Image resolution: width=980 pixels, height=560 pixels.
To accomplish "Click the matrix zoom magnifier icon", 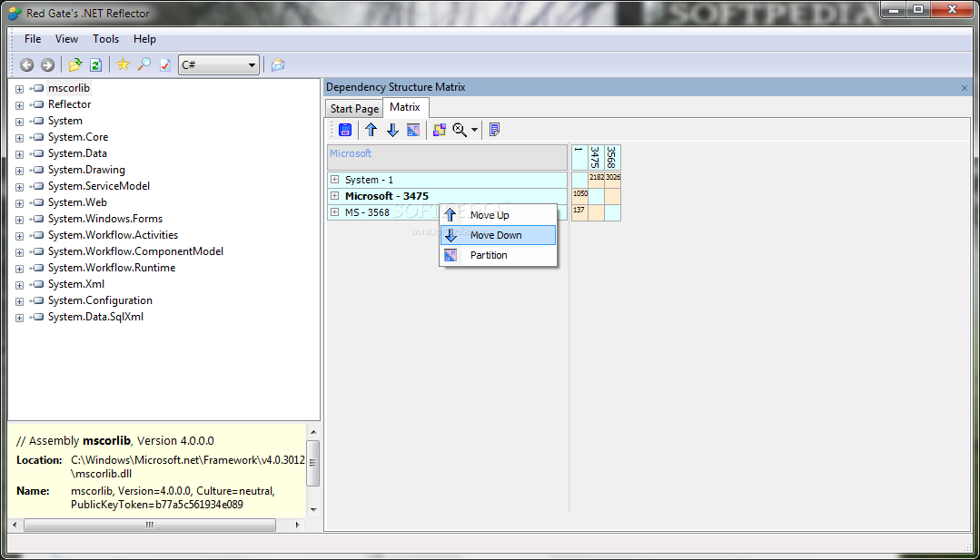I will (x=460, y=130).
